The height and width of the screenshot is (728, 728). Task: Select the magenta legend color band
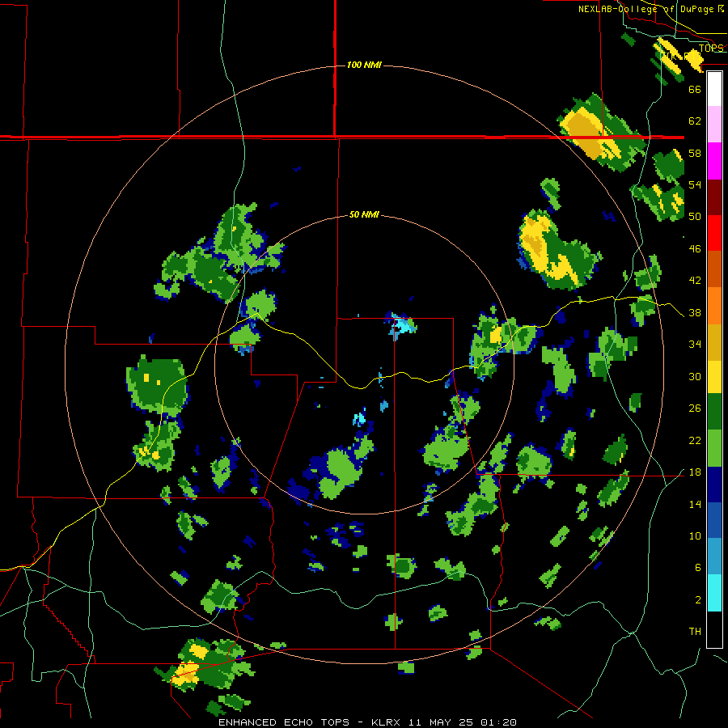coord(714,161)
